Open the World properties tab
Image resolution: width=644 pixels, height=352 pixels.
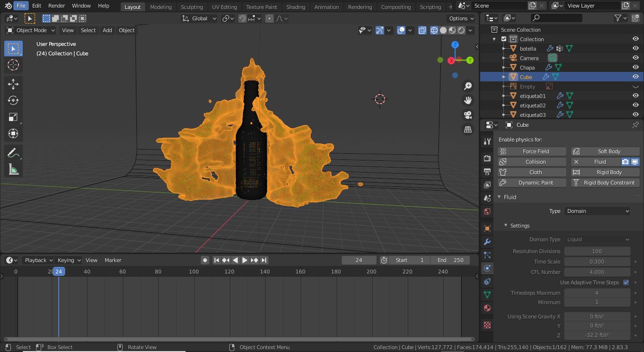coord(487,211)
